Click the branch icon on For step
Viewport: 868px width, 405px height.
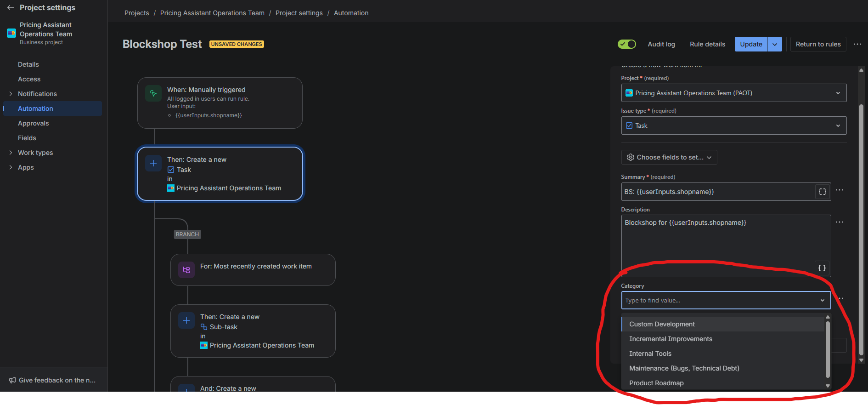(186, 270)
